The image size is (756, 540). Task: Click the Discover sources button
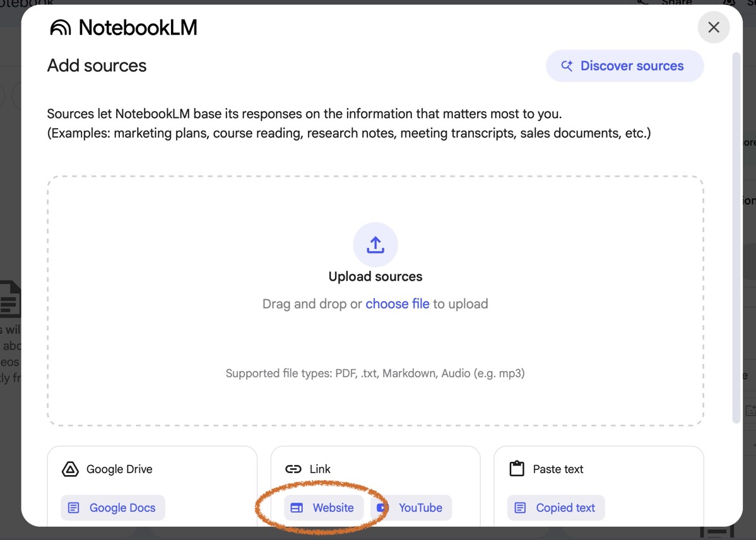tap(625, 66)
